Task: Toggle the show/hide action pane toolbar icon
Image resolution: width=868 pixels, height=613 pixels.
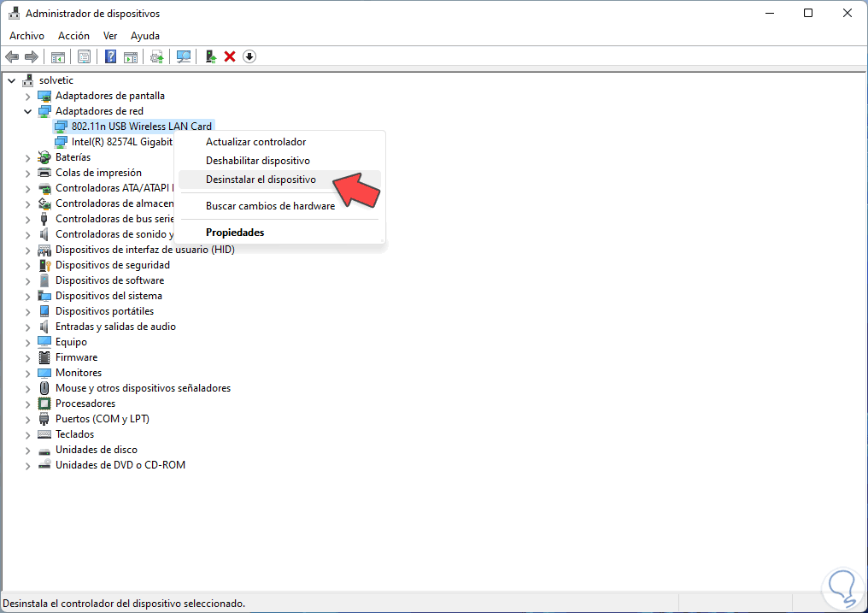Action: [131, 56]
